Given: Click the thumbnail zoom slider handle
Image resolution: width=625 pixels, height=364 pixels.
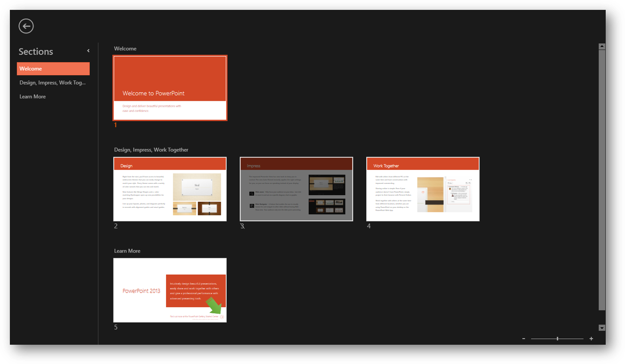Looking at the screenshot, I should click(557, 339).
